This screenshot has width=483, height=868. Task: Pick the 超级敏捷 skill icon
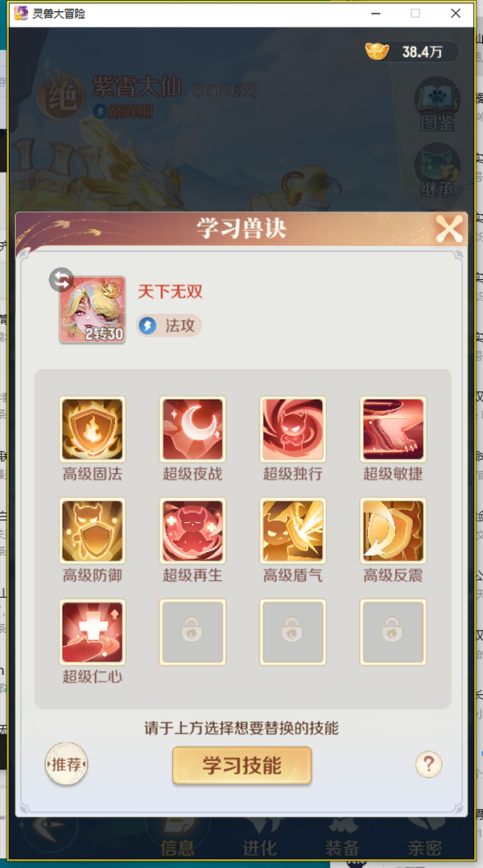(394, 429)
